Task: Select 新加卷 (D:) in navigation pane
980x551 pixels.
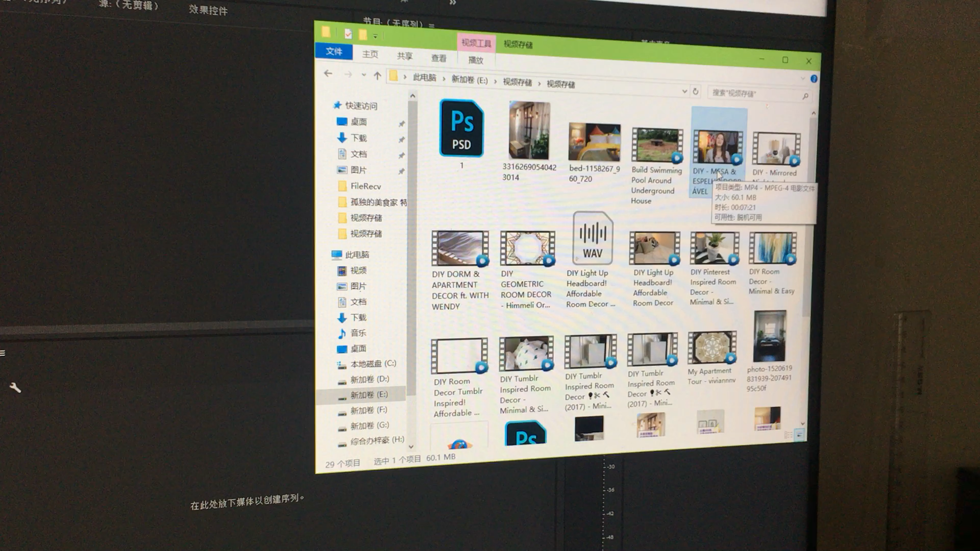Action: coord(369,379)
